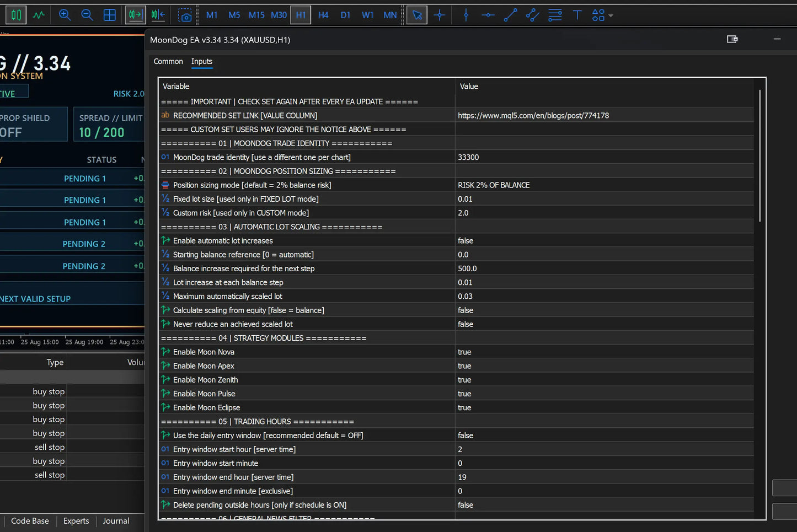The image size is (797, 532).
Task: Open the Experts tab at bottom
Action: point(76,521)
